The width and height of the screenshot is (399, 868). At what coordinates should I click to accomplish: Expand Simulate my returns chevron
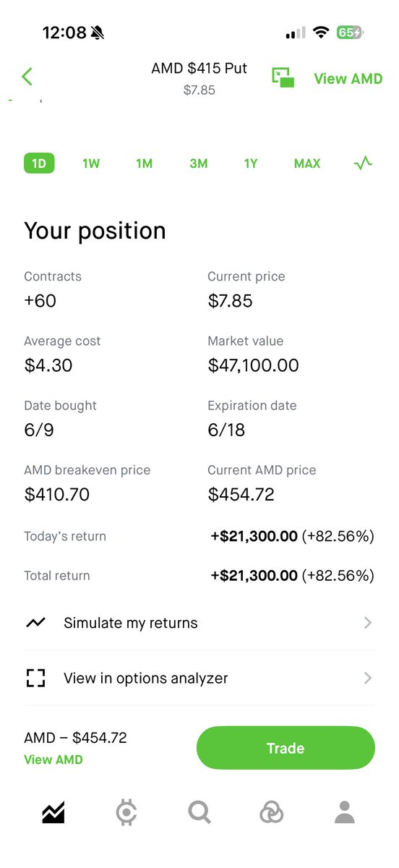pyautogui.click(x=368, y=623)
